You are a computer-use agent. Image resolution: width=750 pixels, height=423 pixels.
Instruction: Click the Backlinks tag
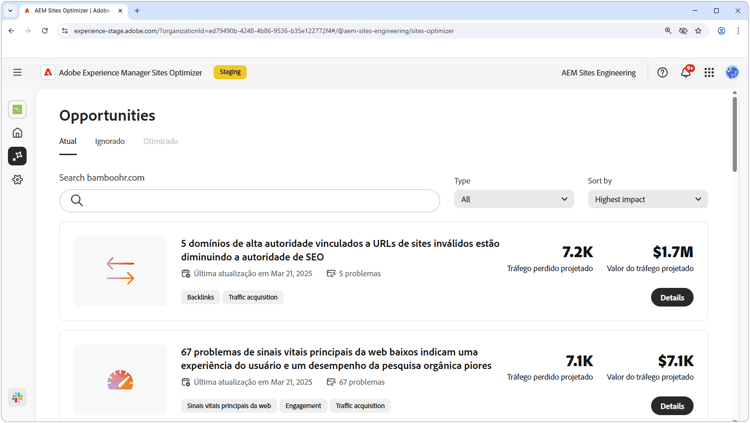[200, 297]
